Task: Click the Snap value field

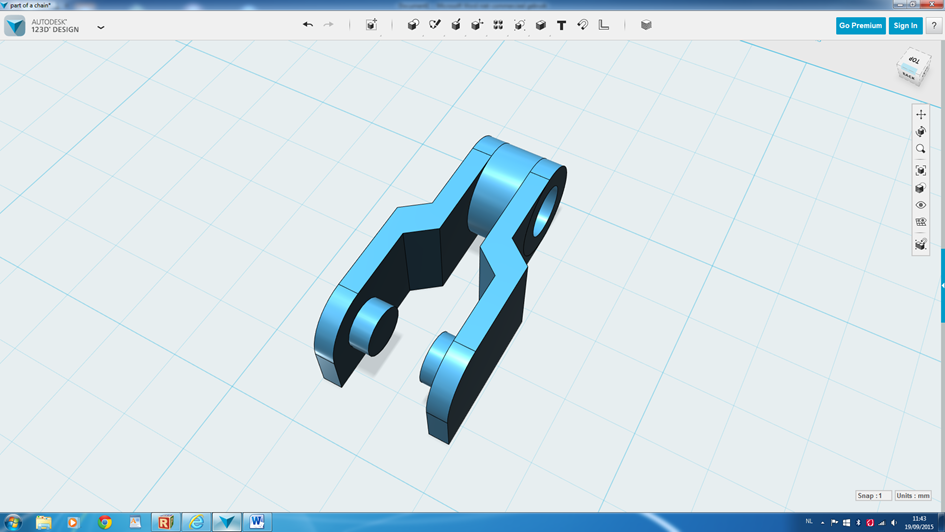Action: coord(873,495)
